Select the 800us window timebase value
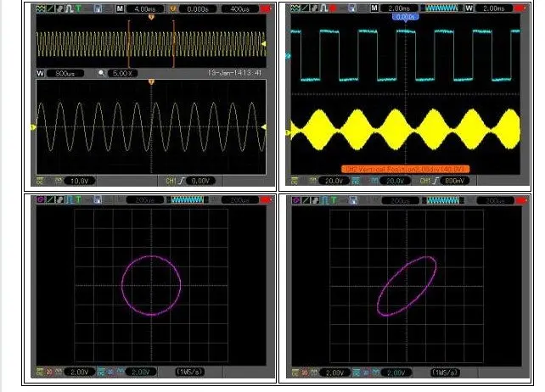The height and width of the screenshot is (392, 545). [x=65, y=73]
